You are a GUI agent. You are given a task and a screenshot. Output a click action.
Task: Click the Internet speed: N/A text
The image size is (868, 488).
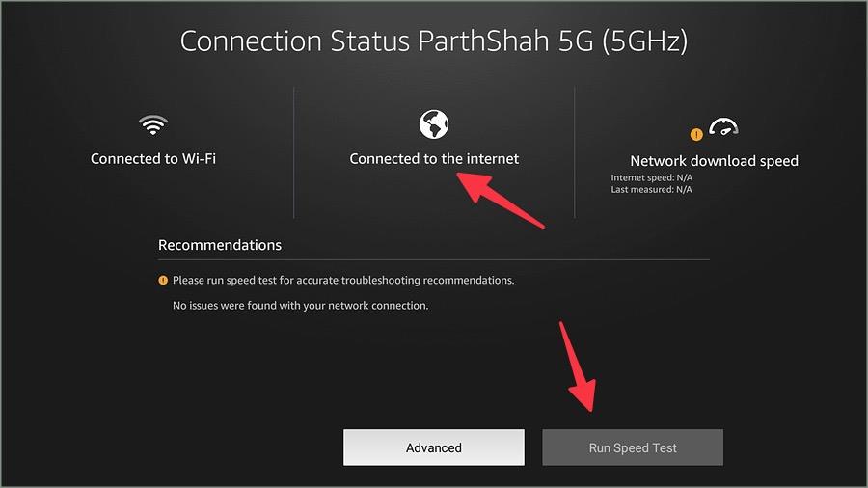pos(652,177)
